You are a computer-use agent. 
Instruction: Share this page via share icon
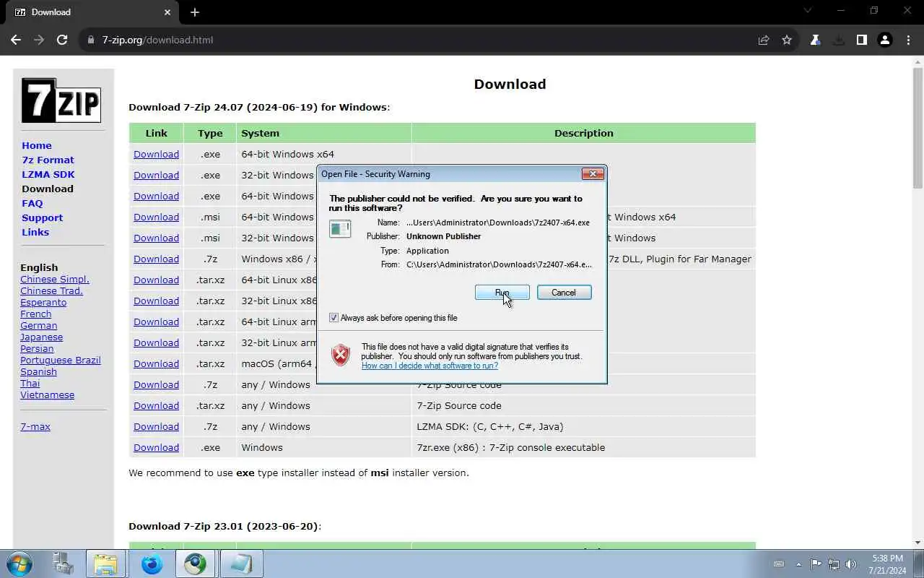coord(764,40)
